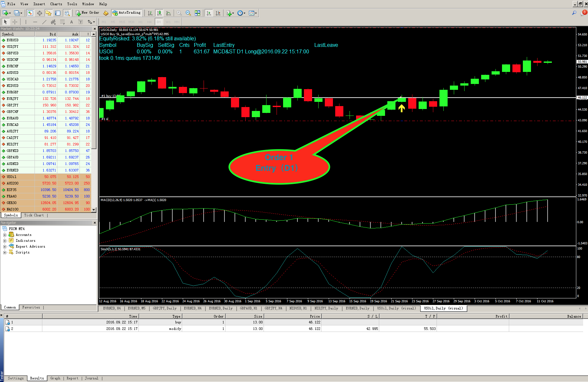Open the File menu
The image size is (588, 382).
11,4
